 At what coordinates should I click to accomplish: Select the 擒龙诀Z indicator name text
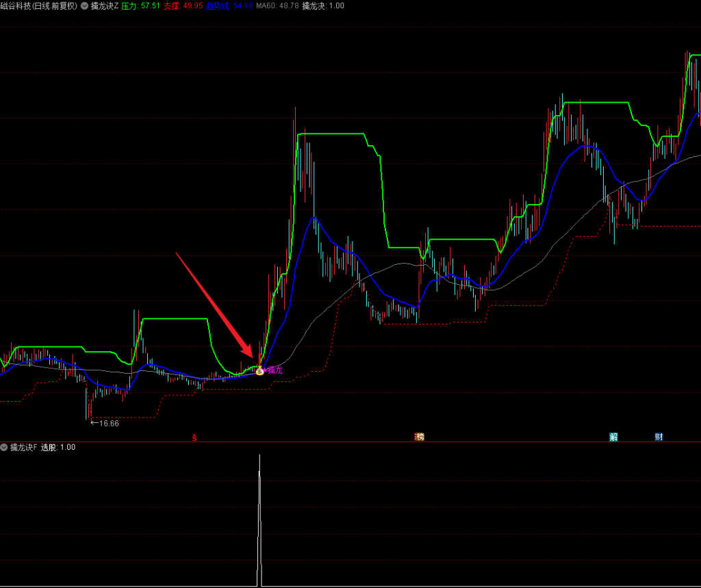point(105,5)
